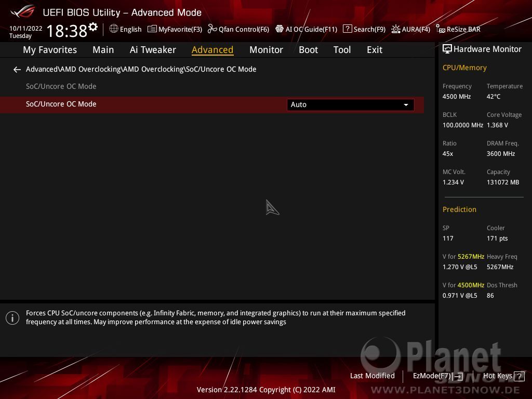Click the Hardware Monitor screen icon
This screenshot has width=532, height=399.
pyautogui.click(x=447, y=49)
